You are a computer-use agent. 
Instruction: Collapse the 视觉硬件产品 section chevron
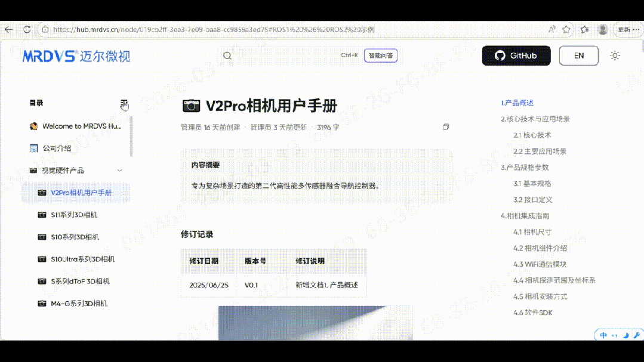coord(120,171)
